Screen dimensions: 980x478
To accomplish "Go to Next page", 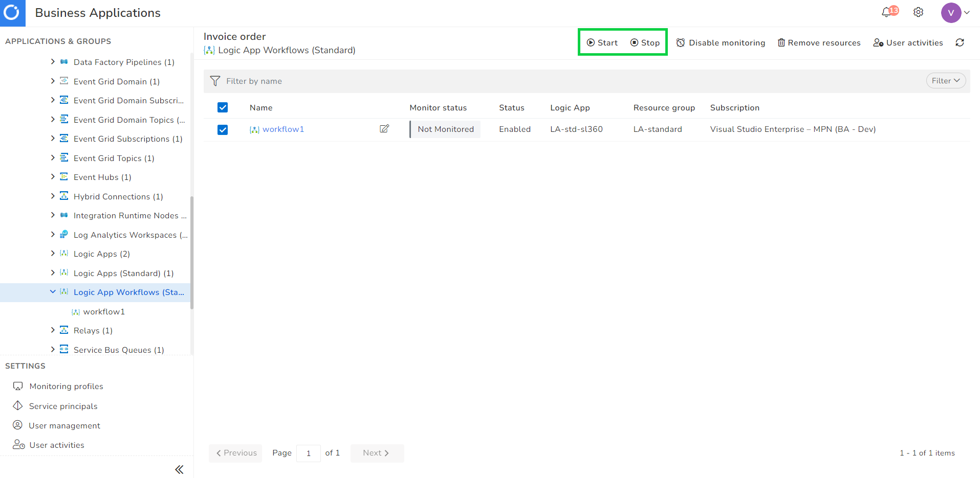I will pos(377,453).
